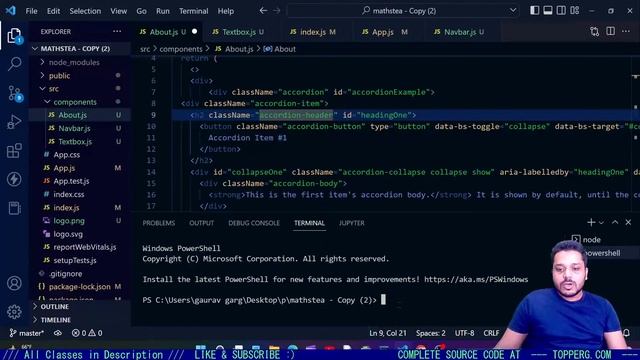
Task: Open Customize Layout icon
Action: [x=575, y=11]
